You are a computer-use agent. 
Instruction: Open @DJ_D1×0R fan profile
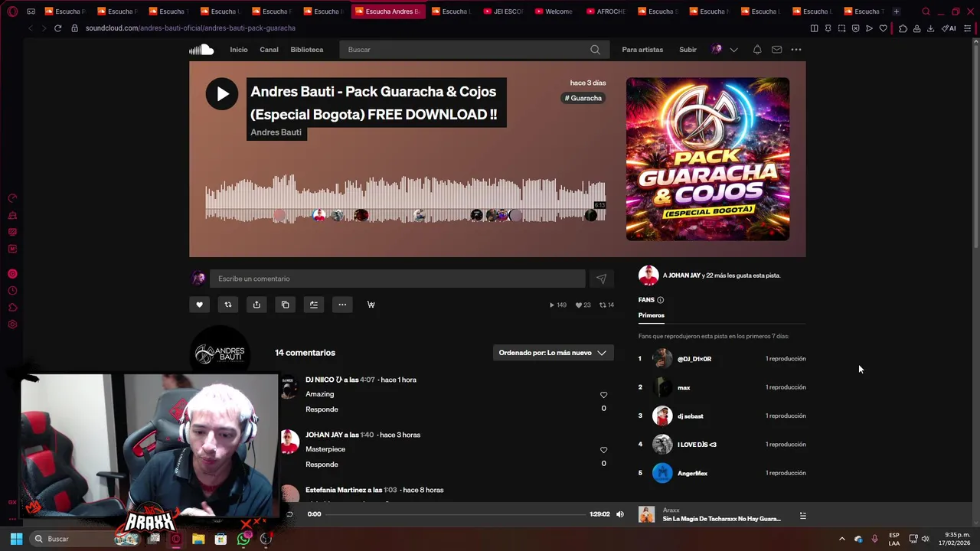pyautogui.click(x=694, y=359)
